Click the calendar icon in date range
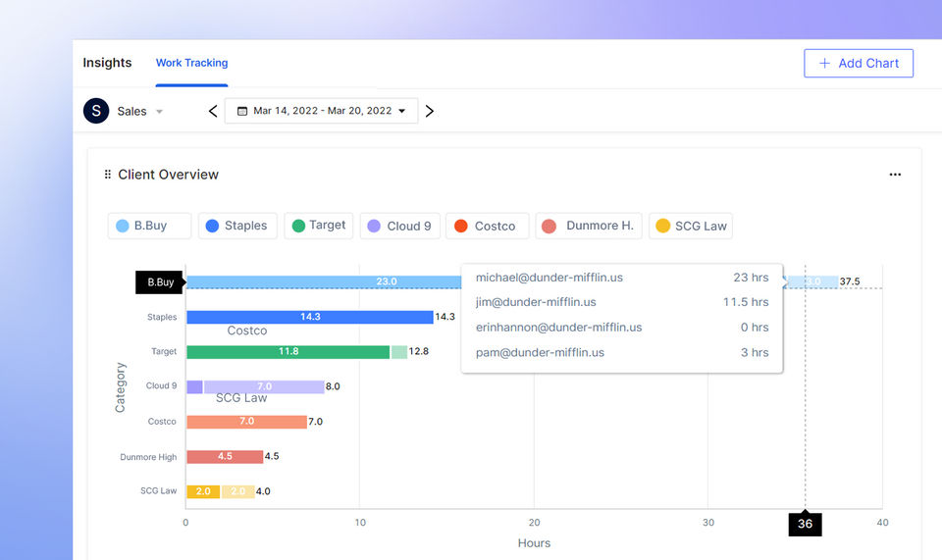 click(242, 111)
